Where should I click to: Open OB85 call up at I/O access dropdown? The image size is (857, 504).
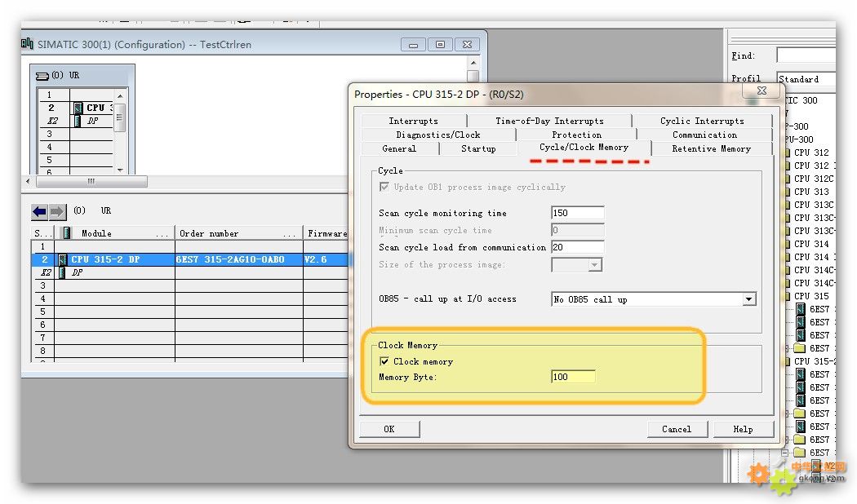pyautogui.click(x=748, y=299)
